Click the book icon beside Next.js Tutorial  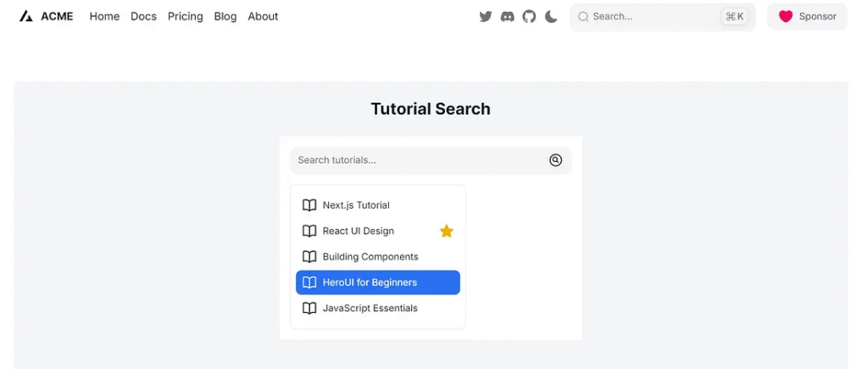click(309, 205)
